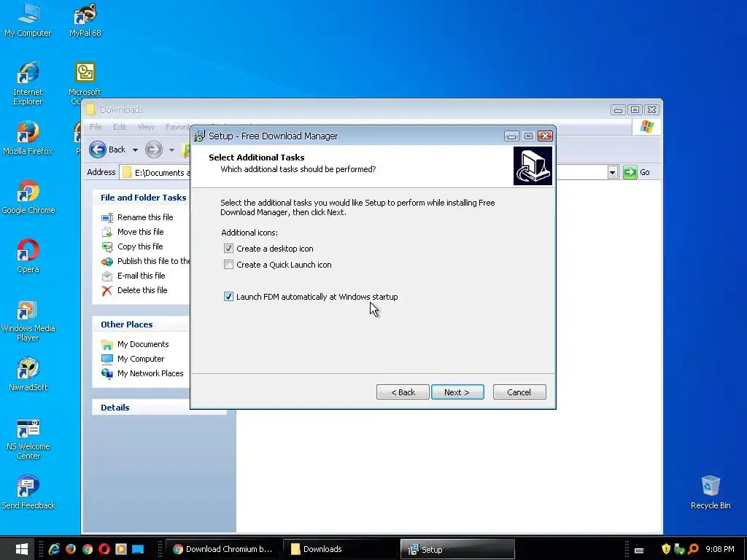Click the orange search tray icon
The height and width of the screenshot is (560, 747).
coord(693,549)
